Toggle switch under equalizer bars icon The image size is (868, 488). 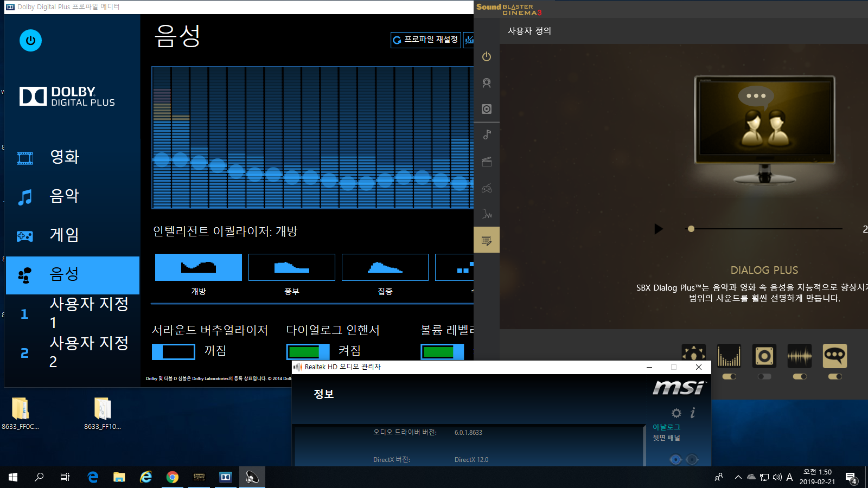[x=729, y=376]
